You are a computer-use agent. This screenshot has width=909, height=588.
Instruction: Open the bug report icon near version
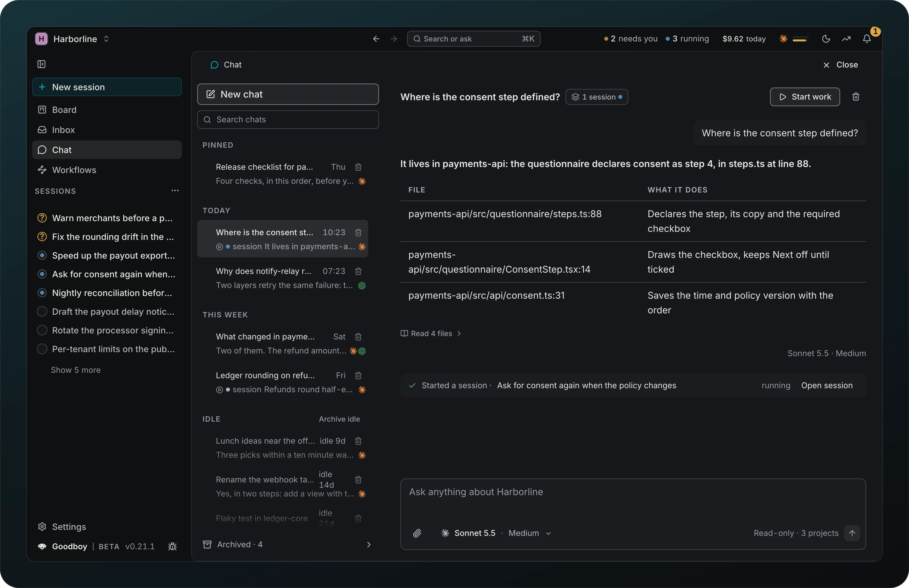click(172, 547)
